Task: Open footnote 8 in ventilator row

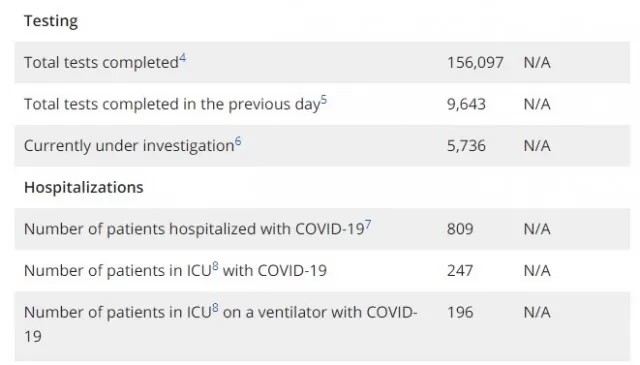Action: pyautogui.click(x=215, y=308)
